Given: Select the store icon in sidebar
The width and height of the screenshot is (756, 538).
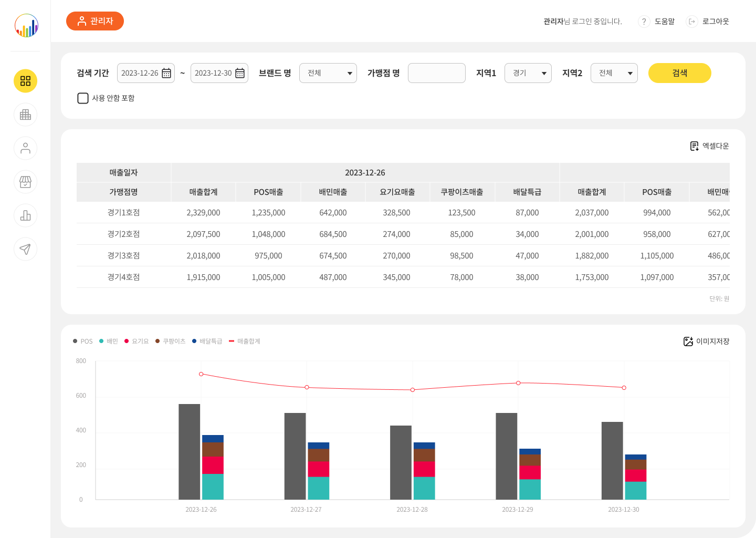Looking at the screenshot, I should click(25, 182).
